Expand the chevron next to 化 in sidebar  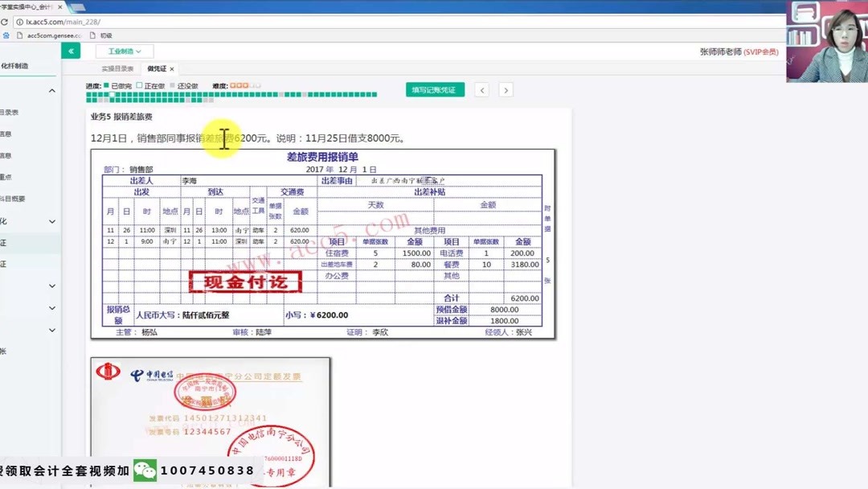[x=53, y=220]
